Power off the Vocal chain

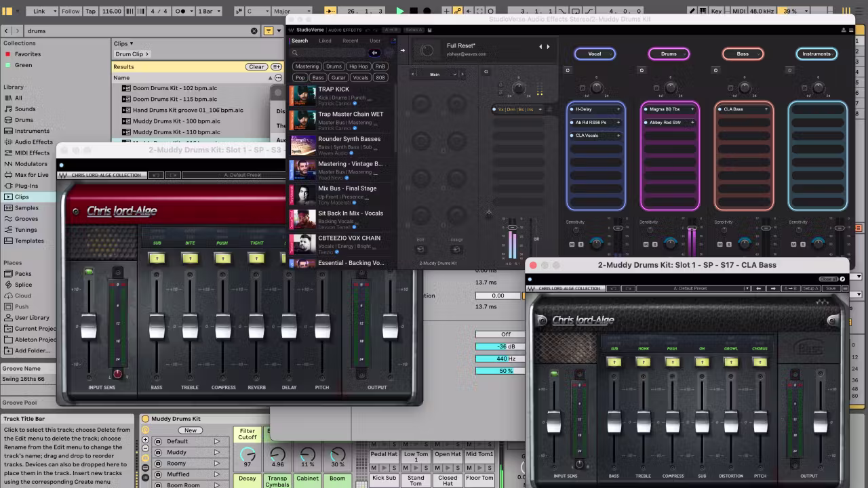click(x=568, y=70)
